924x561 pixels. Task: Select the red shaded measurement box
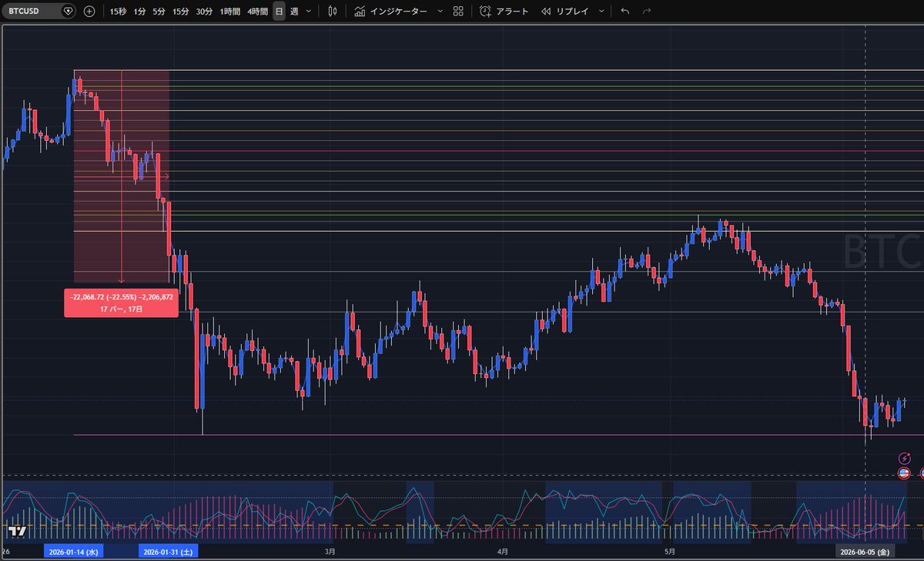121,176
